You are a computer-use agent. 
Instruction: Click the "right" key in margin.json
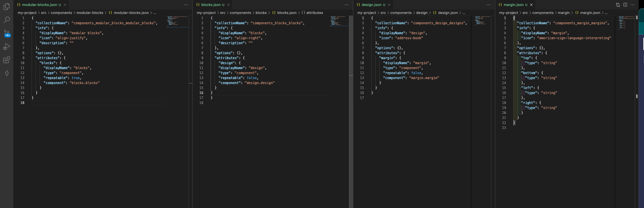pos(528,103)
